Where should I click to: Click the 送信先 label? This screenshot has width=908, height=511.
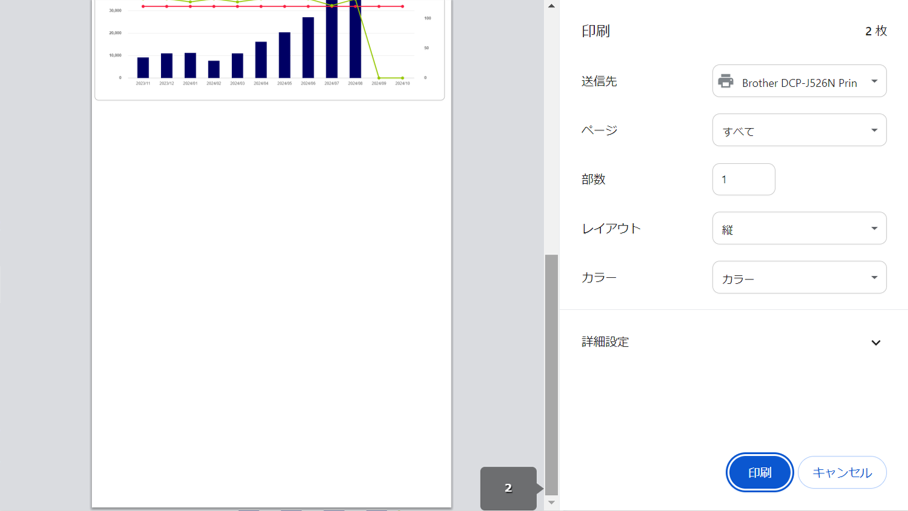pyautogui.click(x=599, y=81)
